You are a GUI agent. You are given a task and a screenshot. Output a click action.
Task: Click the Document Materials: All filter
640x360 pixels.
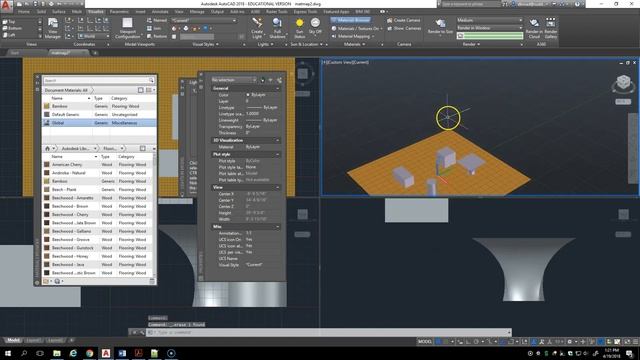coord(66,90)
